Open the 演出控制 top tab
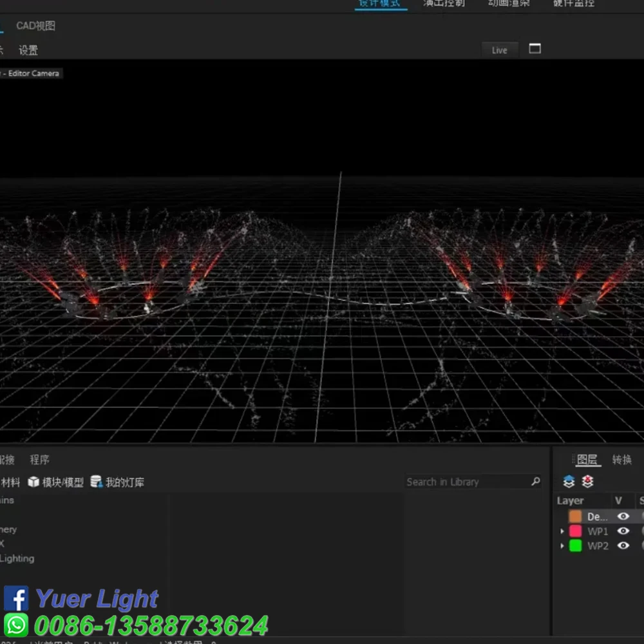Viewport: 644px width, 644px height. tap(444, 3)
